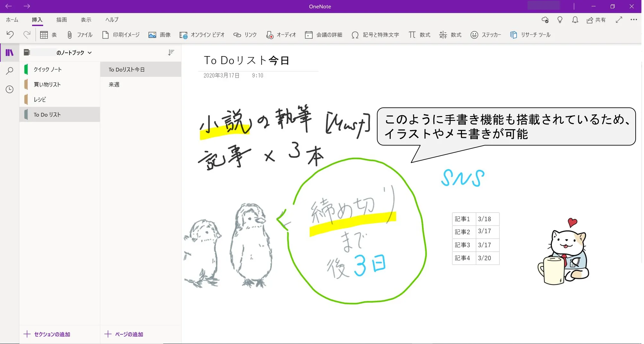Insert a picture with 画像
Image resolution: width=644 pixels, height=344 pixels.
click(x=159, y=35)
